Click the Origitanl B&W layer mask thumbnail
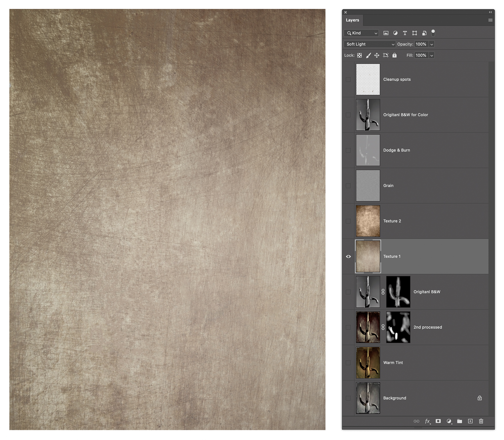The image size is (504, 440). pyautogui.click(x=398, y=292)
